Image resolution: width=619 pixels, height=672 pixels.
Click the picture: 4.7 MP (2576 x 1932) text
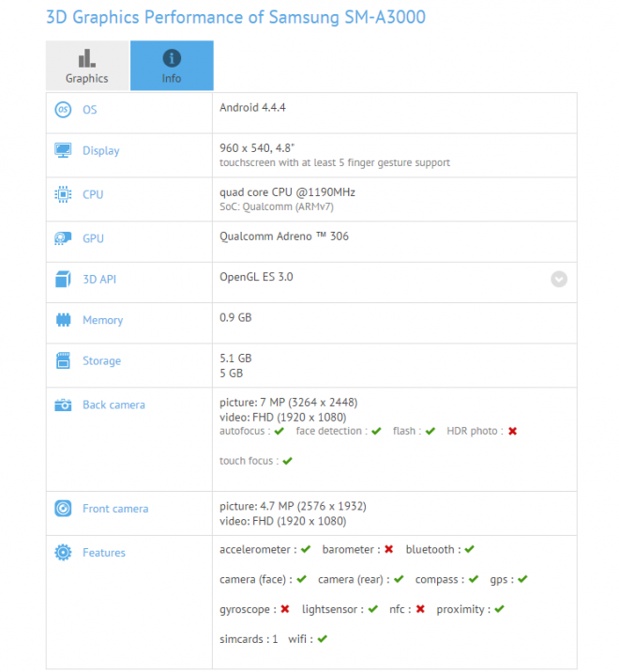click(293, 506)
